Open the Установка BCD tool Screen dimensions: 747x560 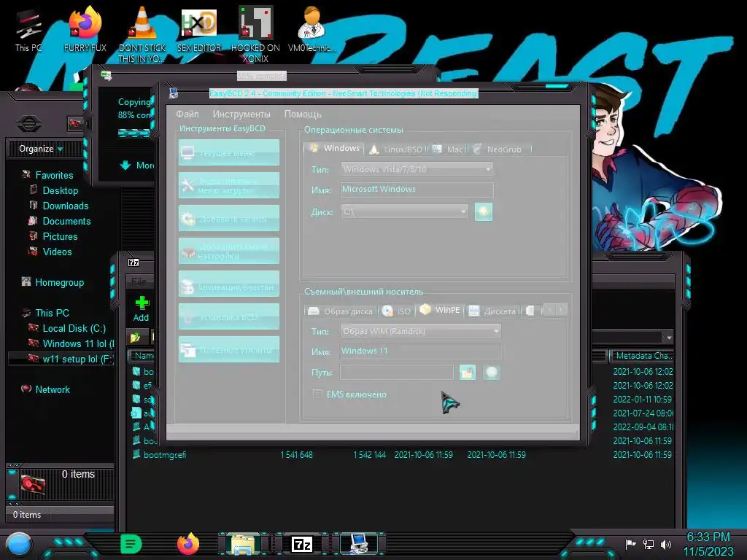(x=228, y=316)
